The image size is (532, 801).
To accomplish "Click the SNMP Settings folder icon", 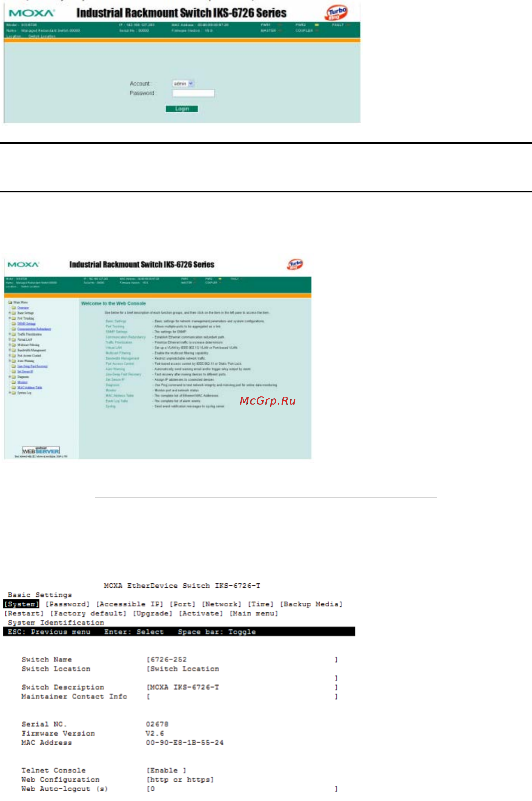I will (14, 324).
